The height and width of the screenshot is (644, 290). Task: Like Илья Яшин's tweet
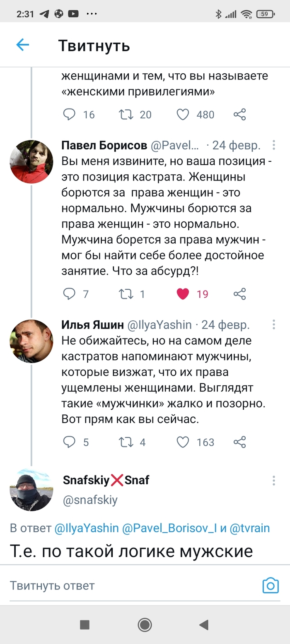pos(183,442)
